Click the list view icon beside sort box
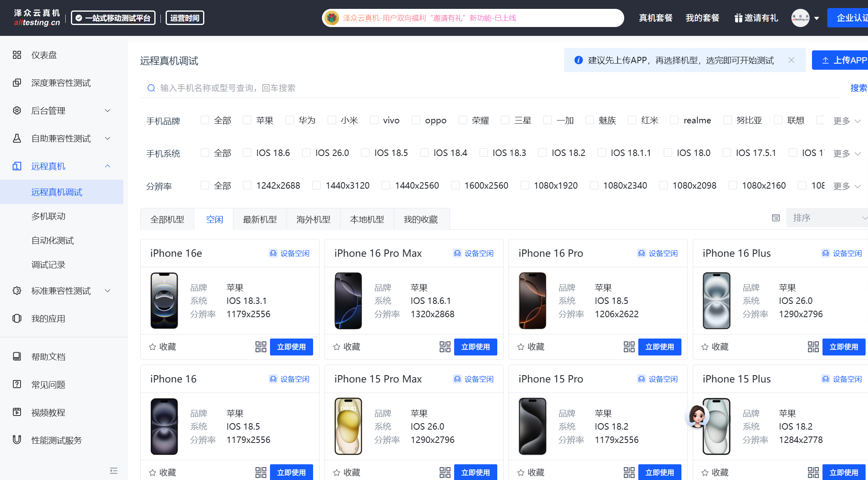This screenshot has width=868, height=480. 776,218
